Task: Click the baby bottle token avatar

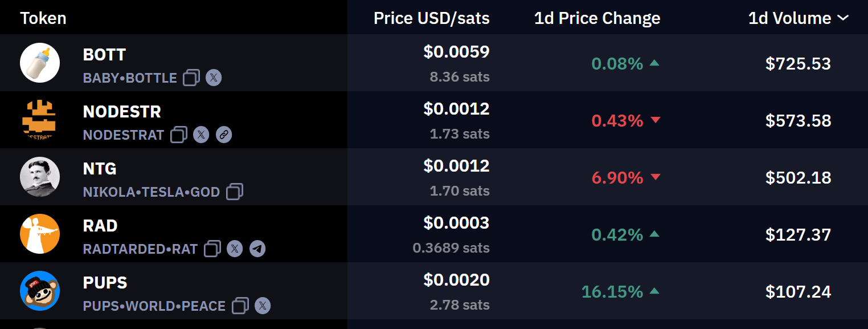Action: (x=40, y=63)
